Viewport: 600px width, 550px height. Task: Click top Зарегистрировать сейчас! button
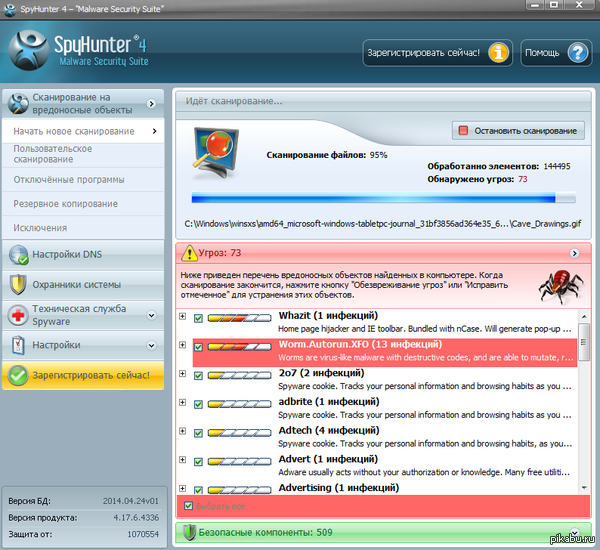click(x=437, y=53)
